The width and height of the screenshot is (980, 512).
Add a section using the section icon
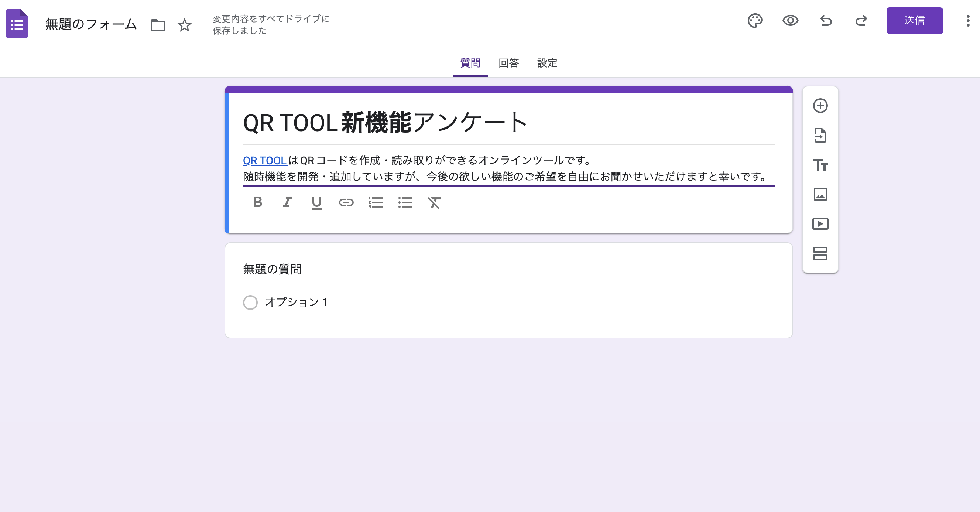click(x=820, y=254)
